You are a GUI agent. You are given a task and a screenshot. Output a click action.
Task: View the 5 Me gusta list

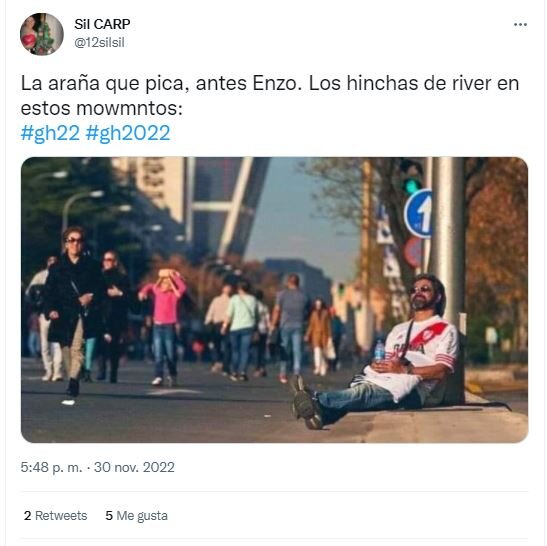tap(136, 515)
